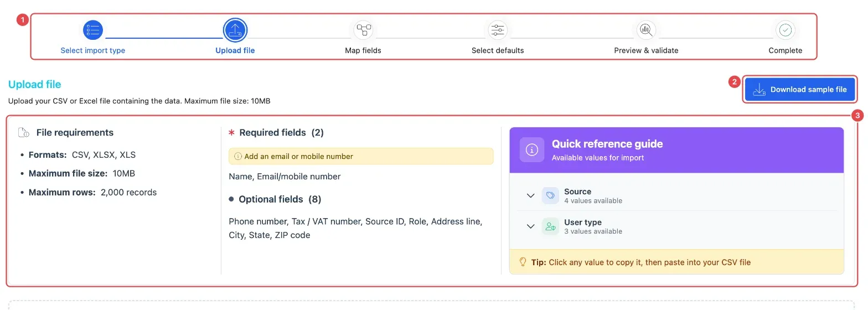
Task: Open the Complete step label
Action: coord(785,50)
